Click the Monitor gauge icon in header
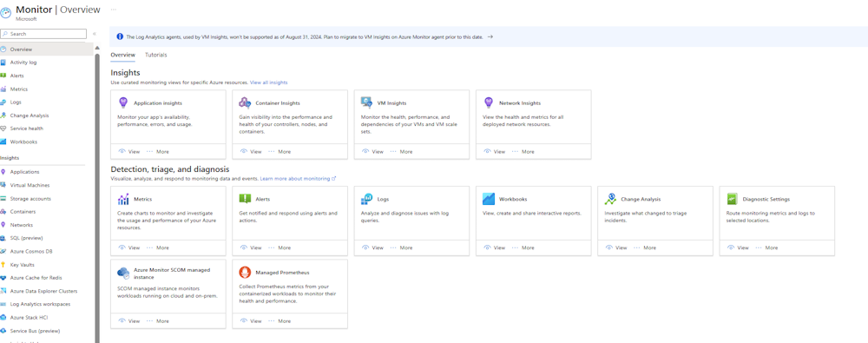The height and width of the screenshot is (343, 868). click(6, 14)
